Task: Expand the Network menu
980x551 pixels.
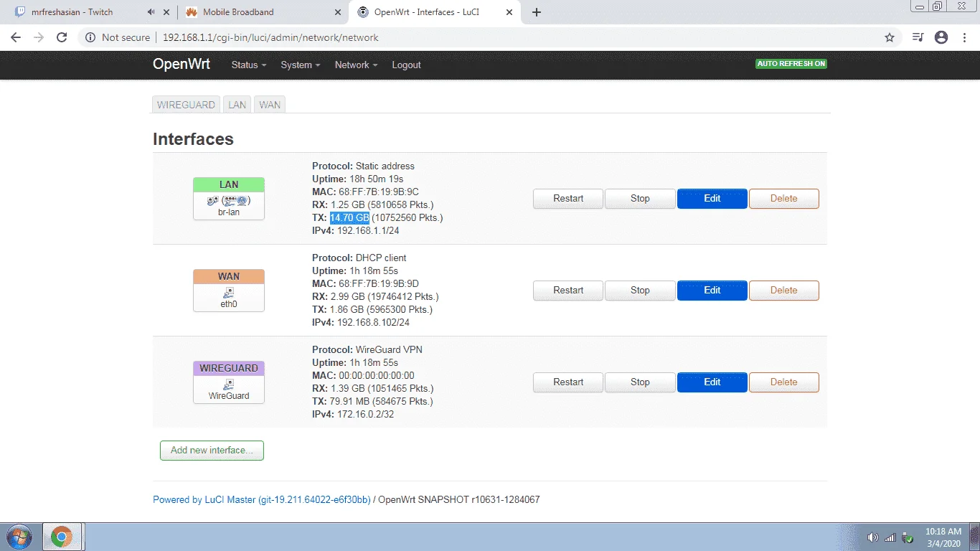Action: pyautogui.click(x=356, y=65)
